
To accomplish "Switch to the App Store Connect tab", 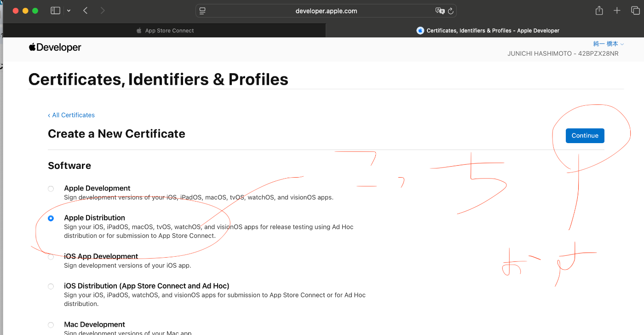I will 164,30.
